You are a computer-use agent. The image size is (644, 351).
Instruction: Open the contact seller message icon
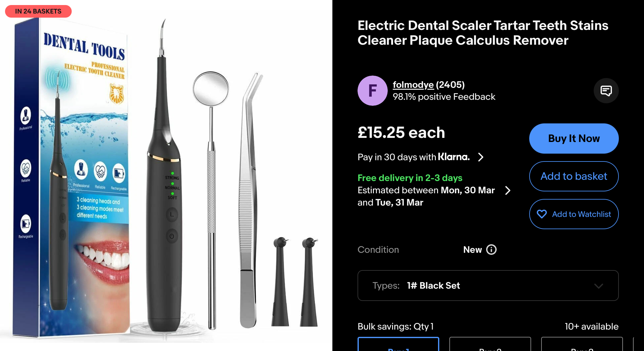(606, 91)
